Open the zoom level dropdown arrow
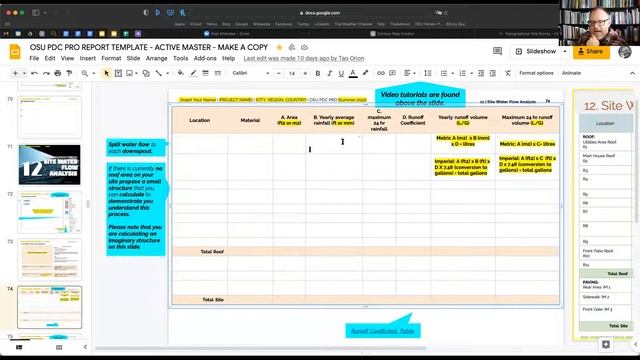 (93, 73)
